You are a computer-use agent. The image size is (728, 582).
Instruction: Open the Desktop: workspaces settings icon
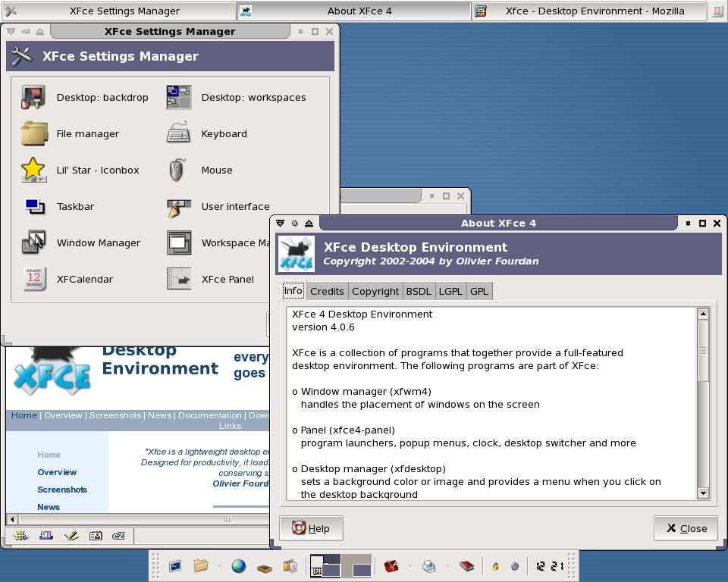coord(179,97)
